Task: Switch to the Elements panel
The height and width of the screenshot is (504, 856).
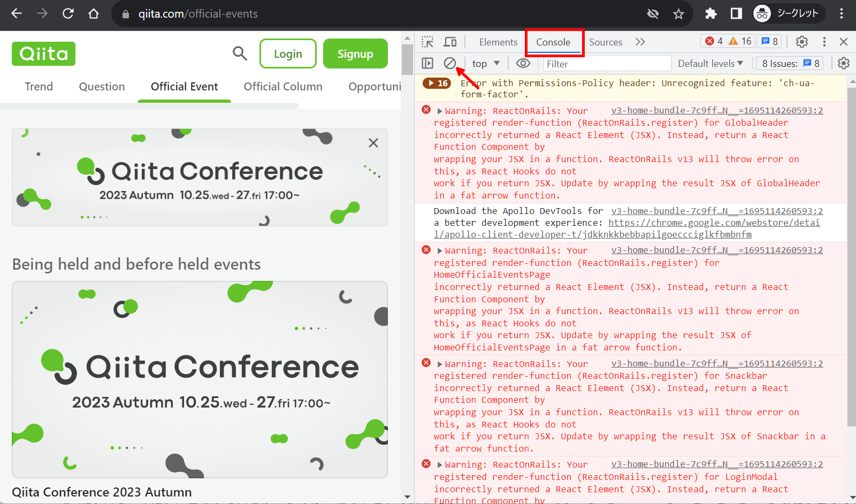Action: (498, 42)
